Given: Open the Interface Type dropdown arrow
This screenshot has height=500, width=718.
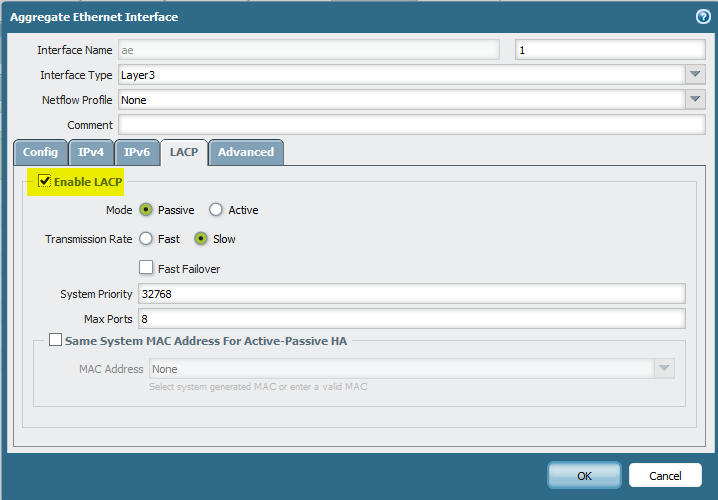Looking at the screenshot, I should [695, 75].
